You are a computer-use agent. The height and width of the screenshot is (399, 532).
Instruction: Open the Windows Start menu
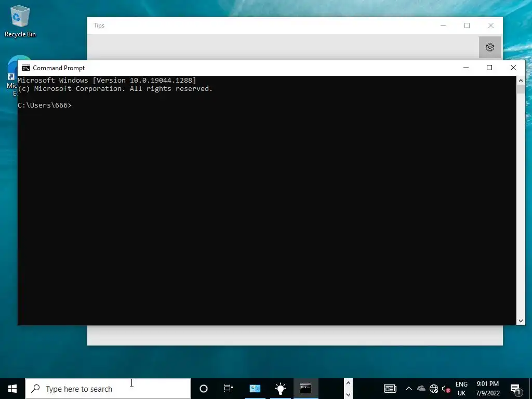coord(12,389)
